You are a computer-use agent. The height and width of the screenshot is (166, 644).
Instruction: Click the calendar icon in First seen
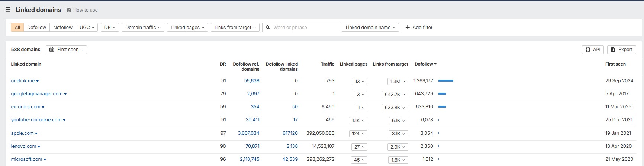[52, 50]
